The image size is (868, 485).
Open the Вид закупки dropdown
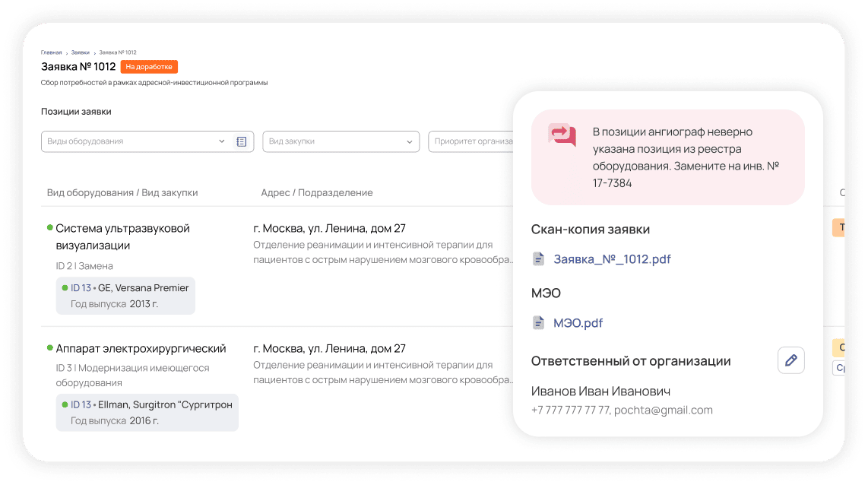341,141
